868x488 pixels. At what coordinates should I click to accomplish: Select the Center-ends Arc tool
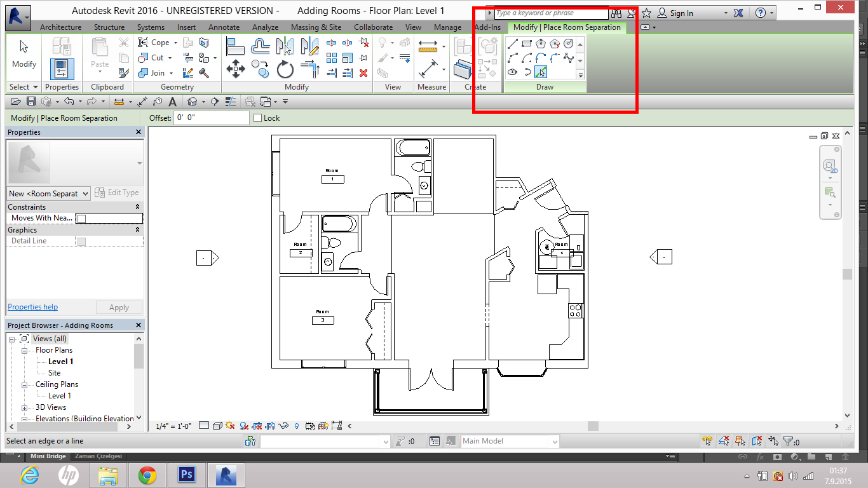[x=527, y=58]
